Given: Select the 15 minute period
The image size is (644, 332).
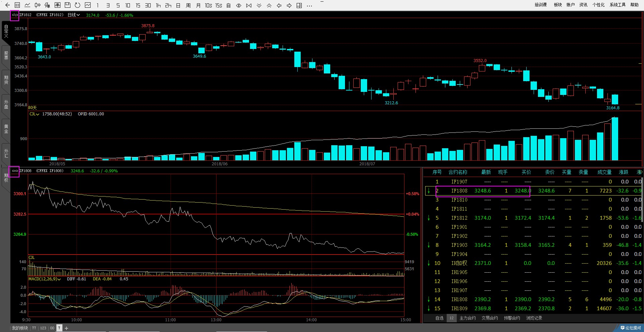Looking at the screenshot, I should click(138, 5).
